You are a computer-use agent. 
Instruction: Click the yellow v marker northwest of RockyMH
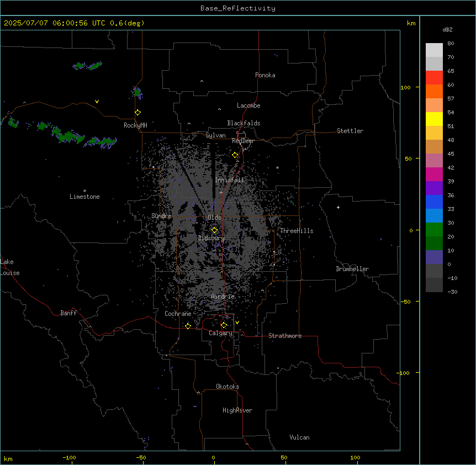coord(97,102)
